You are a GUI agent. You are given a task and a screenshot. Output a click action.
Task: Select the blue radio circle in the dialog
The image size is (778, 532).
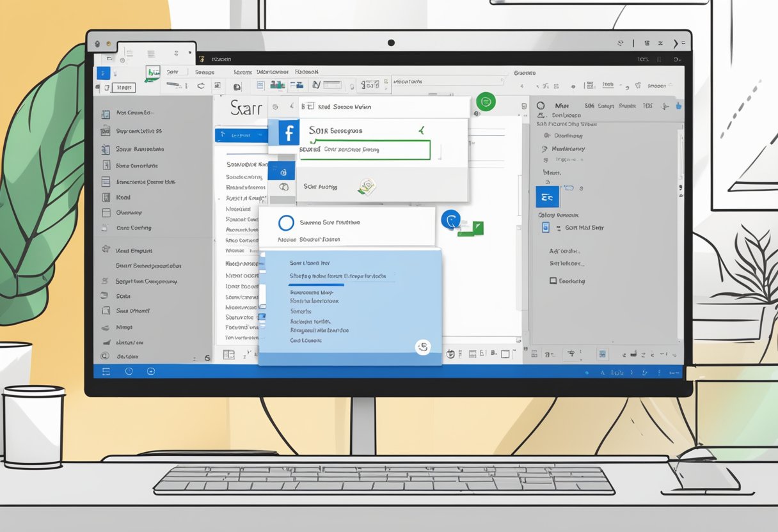pyautogui.click(x=286, y=223)
